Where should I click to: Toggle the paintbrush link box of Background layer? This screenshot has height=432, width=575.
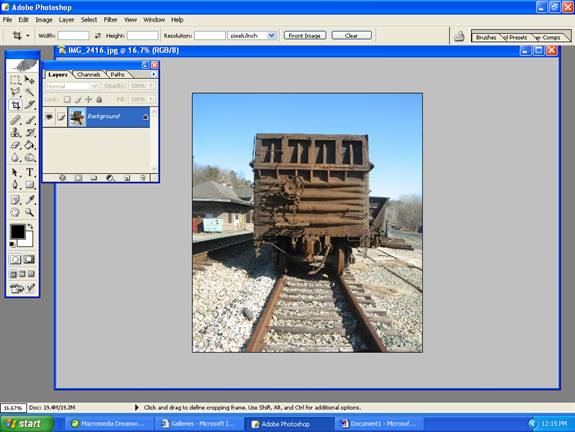click(x=61, y=117)
